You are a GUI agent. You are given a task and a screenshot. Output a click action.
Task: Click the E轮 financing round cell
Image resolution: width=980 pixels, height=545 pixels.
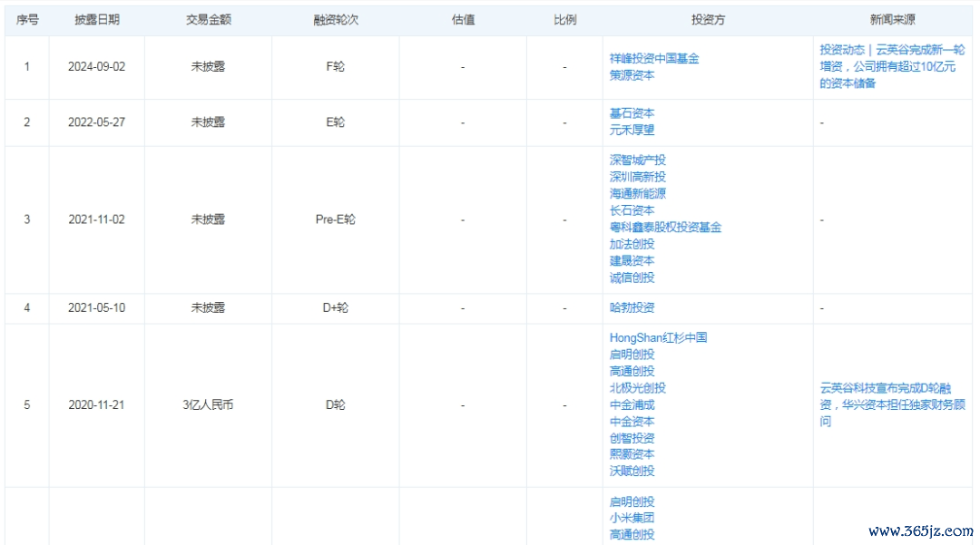(336, 122)
